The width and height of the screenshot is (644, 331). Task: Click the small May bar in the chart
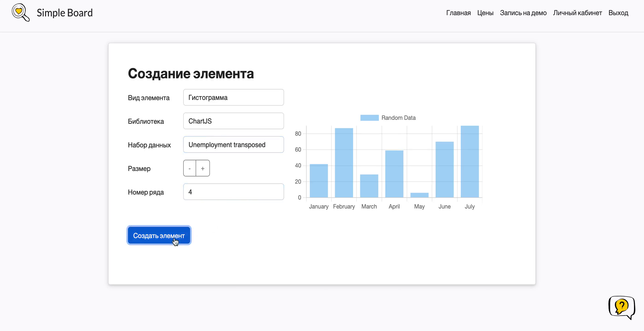coord(419,195)
